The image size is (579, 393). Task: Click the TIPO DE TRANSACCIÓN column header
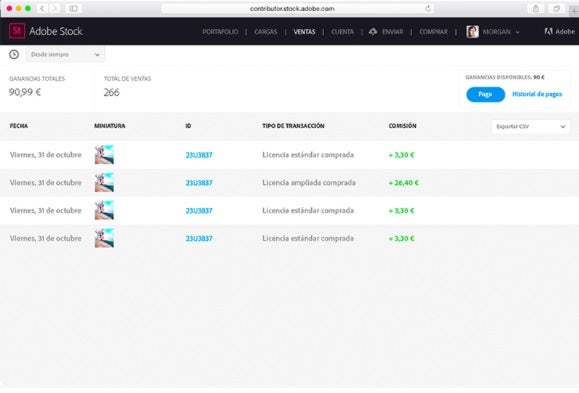[293, 126]
